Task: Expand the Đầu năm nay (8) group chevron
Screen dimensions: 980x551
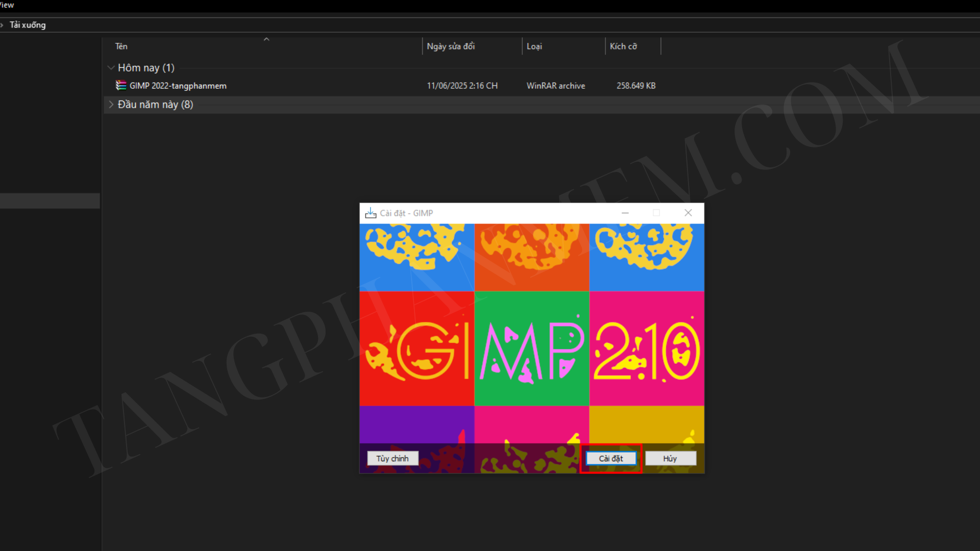Action: pos(111,105)
